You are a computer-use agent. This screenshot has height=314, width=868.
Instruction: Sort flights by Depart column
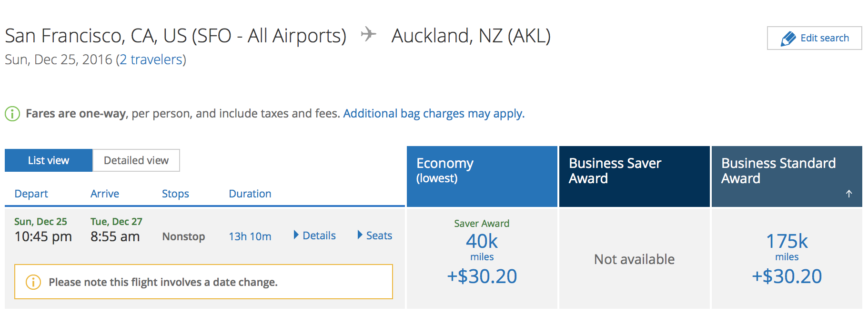pos(31,194)
